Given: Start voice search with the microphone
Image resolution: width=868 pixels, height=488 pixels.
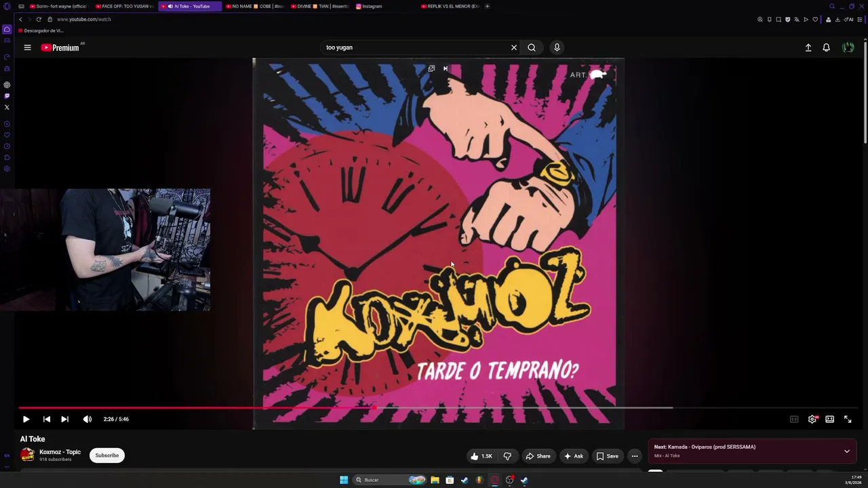Looking at the screenshot, I should [557, 47].
